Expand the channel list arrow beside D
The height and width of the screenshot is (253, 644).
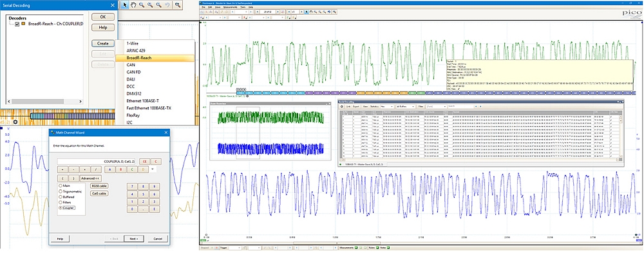153,169
